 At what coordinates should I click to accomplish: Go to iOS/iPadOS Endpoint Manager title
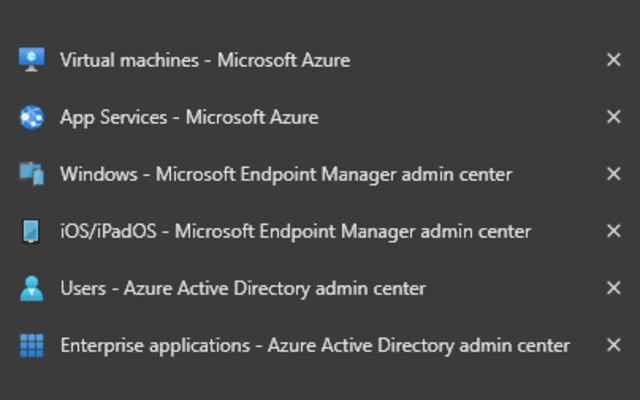click(x=295, y=231)
